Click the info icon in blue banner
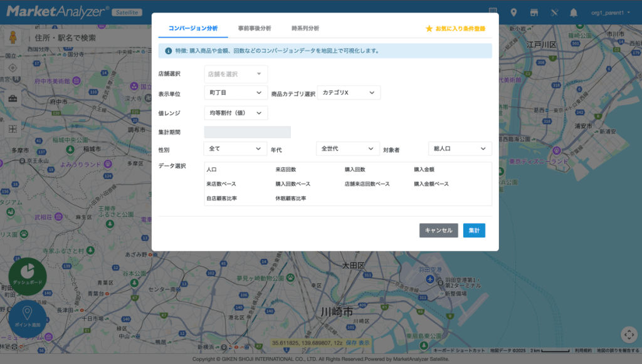The image size is (642, 364). point(168,51)
